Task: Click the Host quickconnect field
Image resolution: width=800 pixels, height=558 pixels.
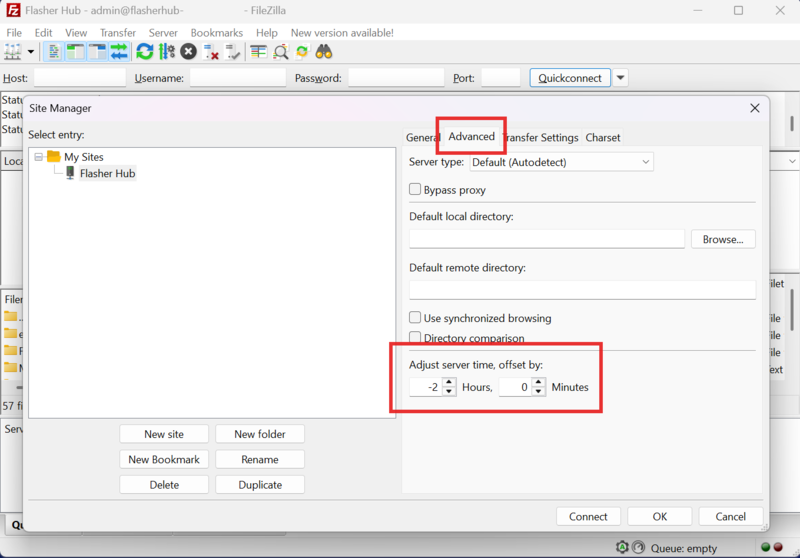Action: (x=80, y=78)
